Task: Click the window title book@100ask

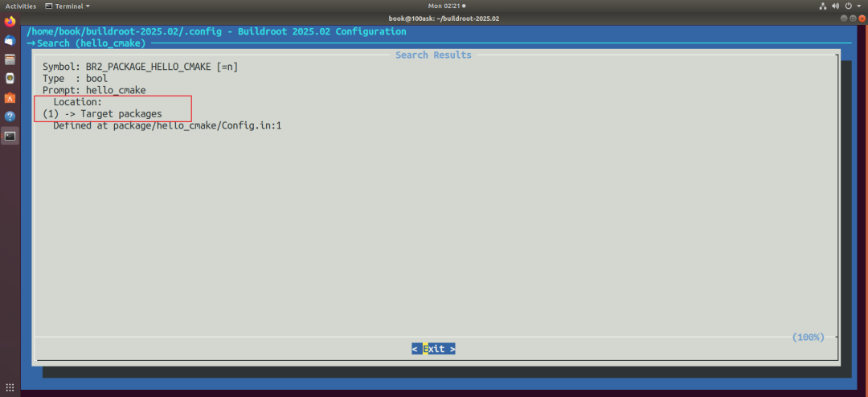Action: click(x=444, y=18)
